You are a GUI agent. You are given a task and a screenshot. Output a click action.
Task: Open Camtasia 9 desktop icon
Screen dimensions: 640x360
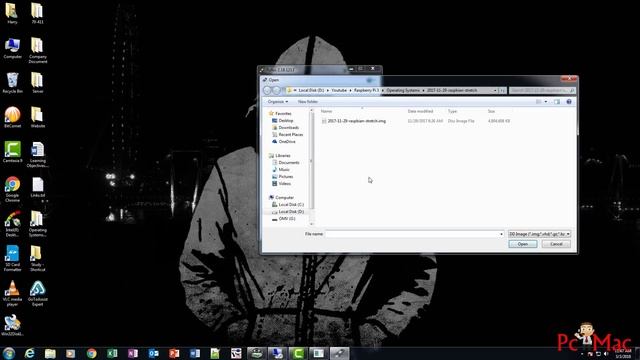tap(12, 152)
